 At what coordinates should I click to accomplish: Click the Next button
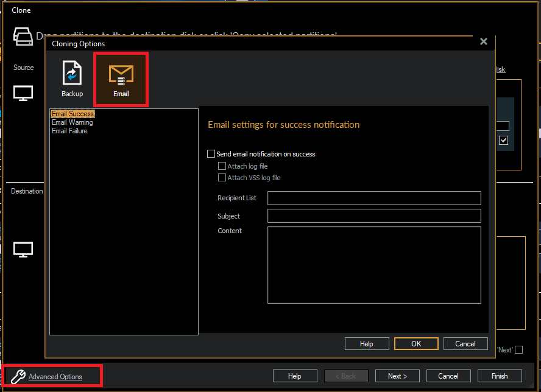point(397,376)
